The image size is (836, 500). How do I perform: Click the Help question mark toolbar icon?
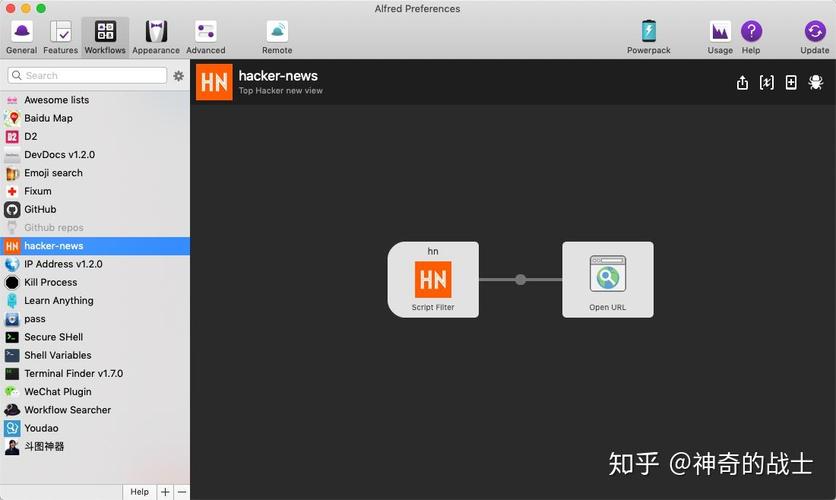751,31
